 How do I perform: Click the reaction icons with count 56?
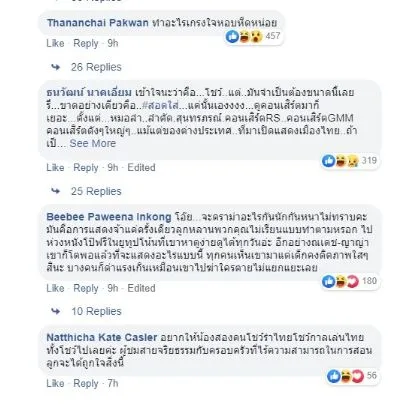click(x=352, y=376)
